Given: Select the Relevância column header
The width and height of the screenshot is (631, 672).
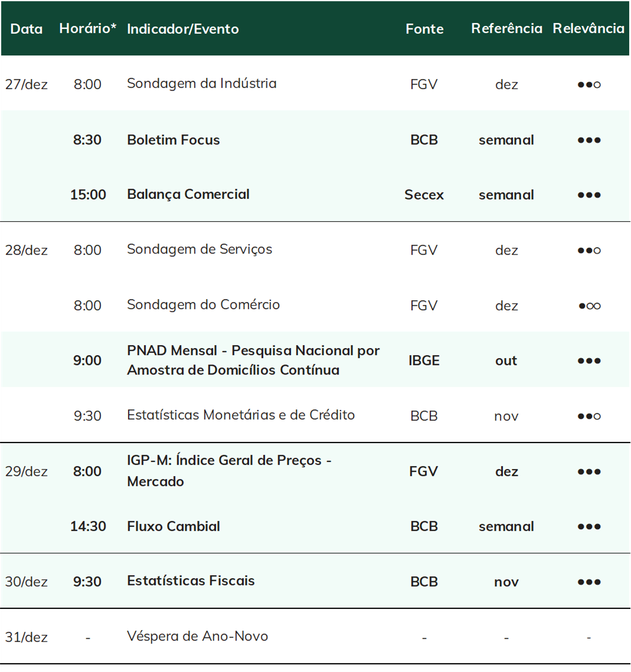Looking at the screenshot, I should click(589, 28).
